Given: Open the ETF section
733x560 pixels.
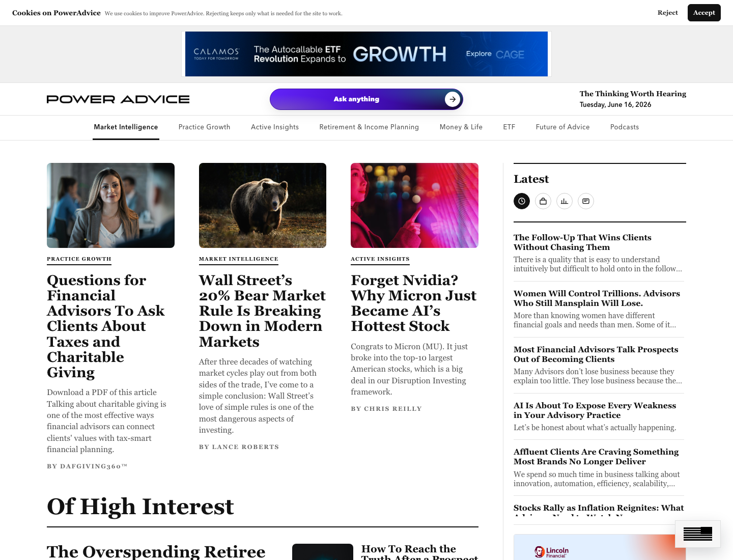Looking at the screenshot, I should [509, 127].
